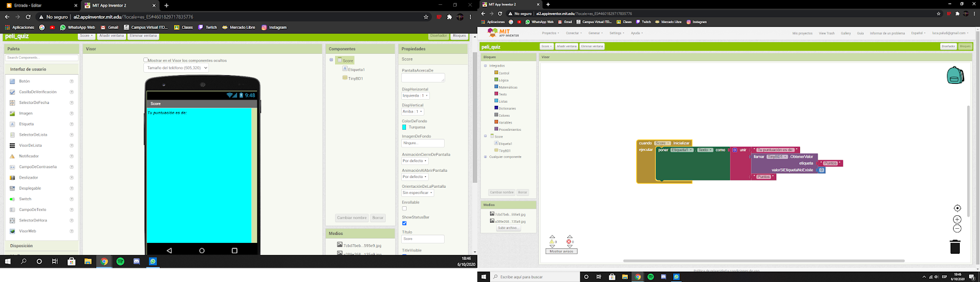This screenshot has width=980, height=282.
Task: Open OrientaciónDeLaPantalla dropdown
Action: pyautogui.click(x=418, y=193)
